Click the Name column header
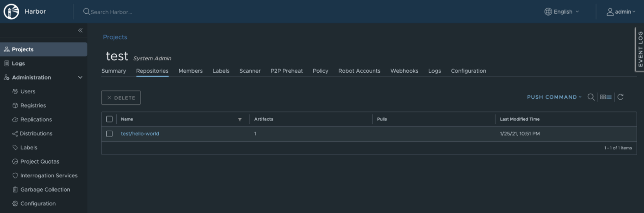This screenshot has width=644, height=213. pos(127,119)
